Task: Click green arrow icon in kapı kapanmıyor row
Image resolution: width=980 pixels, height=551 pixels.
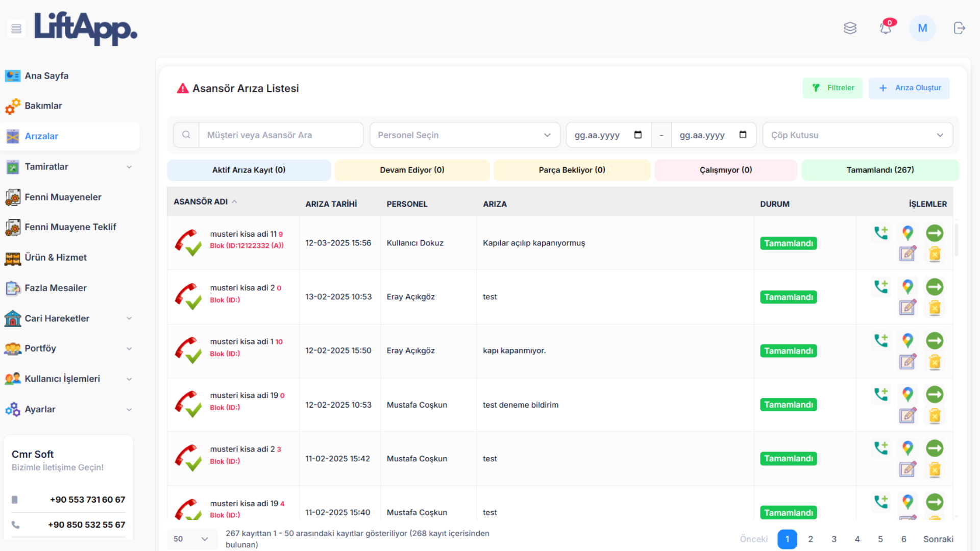Action: 935,341
